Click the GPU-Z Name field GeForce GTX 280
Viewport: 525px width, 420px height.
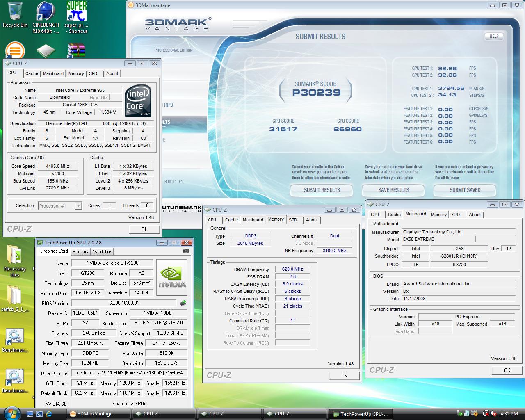click(112, 263)
